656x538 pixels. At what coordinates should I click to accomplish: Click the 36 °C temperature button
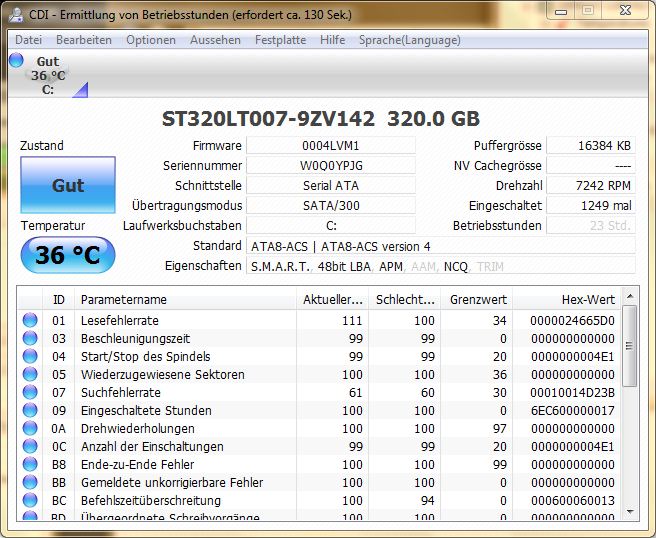(x=68, y=255)
